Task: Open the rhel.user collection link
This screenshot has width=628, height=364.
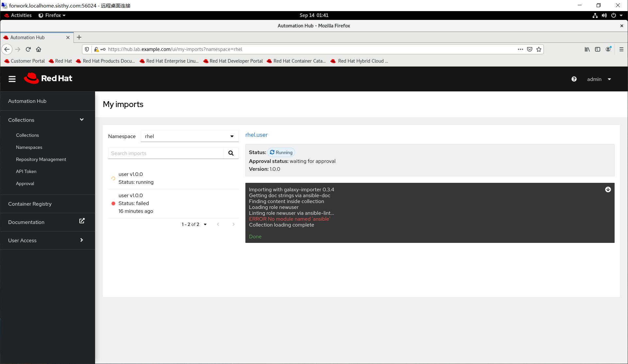Action: coord(256,135)
